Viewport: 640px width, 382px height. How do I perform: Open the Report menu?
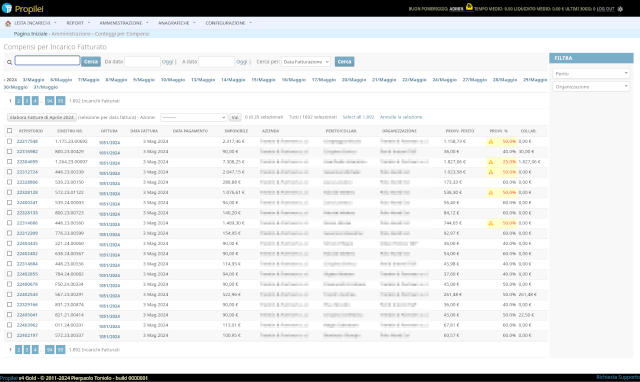tap(78, 23)
